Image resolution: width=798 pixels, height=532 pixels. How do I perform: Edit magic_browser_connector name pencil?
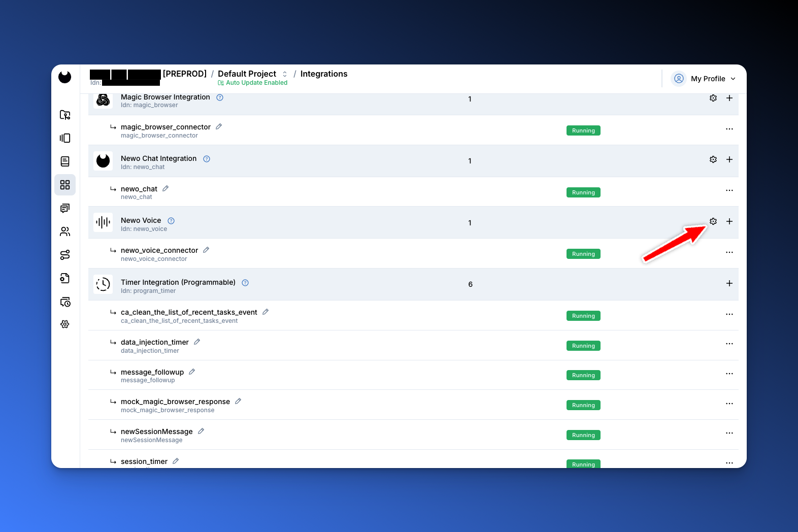coord(219,126)
